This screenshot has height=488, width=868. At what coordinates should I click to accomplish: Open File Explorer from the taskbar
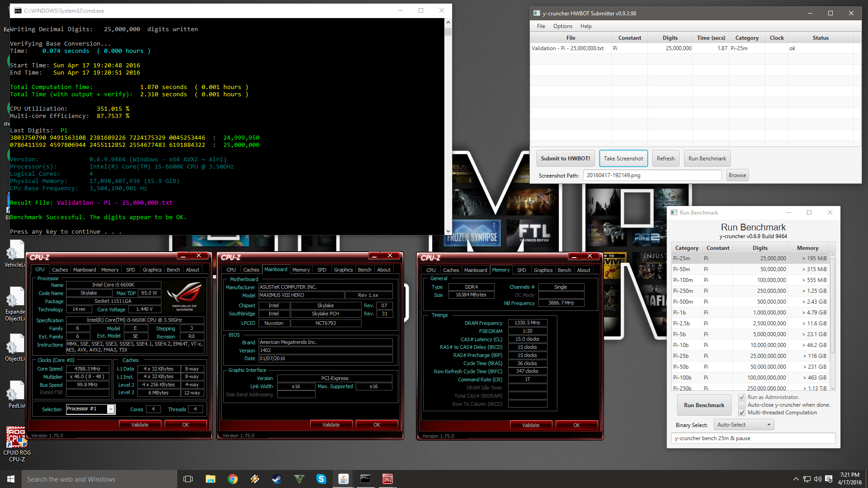[x=210, y=479]
